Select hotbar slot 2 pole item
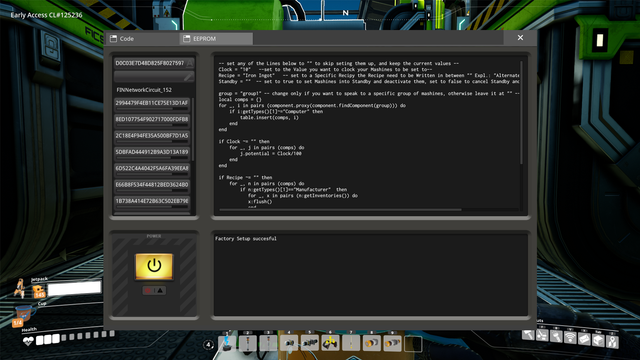The height and width of the screenshot is (360, 640). point(248,343)
